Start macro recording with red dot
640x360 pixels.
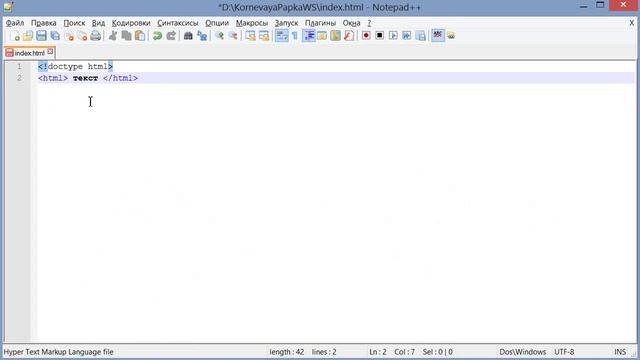[x=366, y=36]
